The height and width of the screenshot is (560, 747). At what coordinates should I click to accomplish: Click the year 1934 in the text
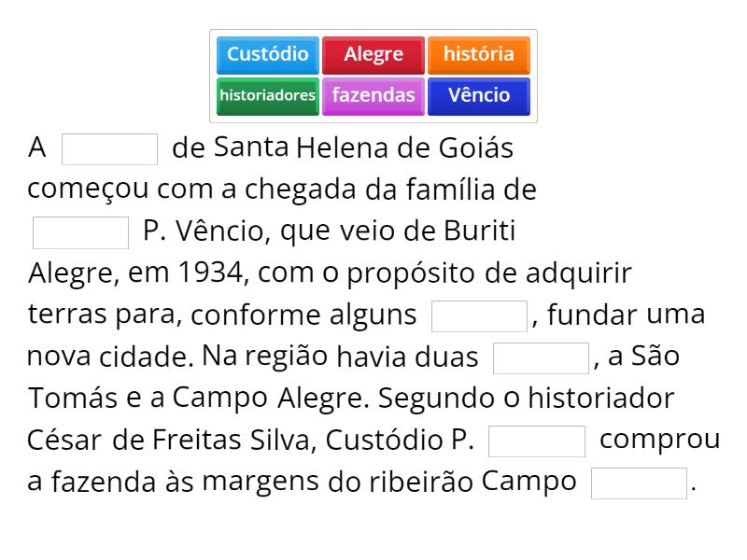212,273
